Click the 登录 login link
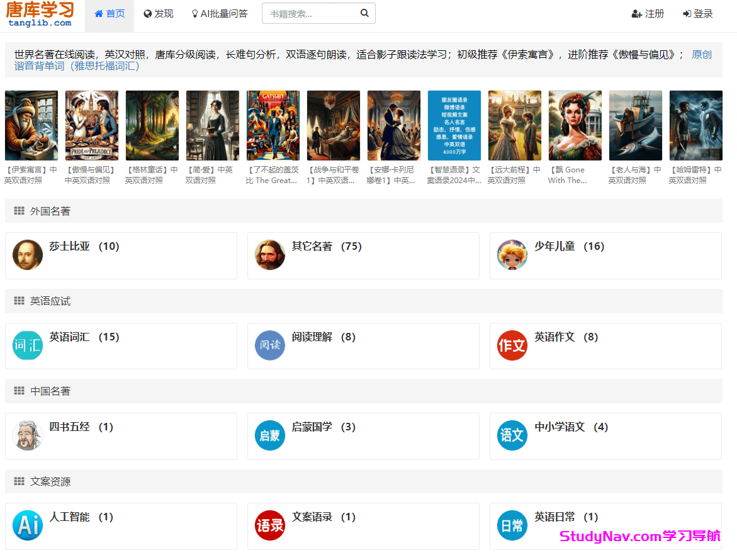737x560 pixels. click(697, 14)
